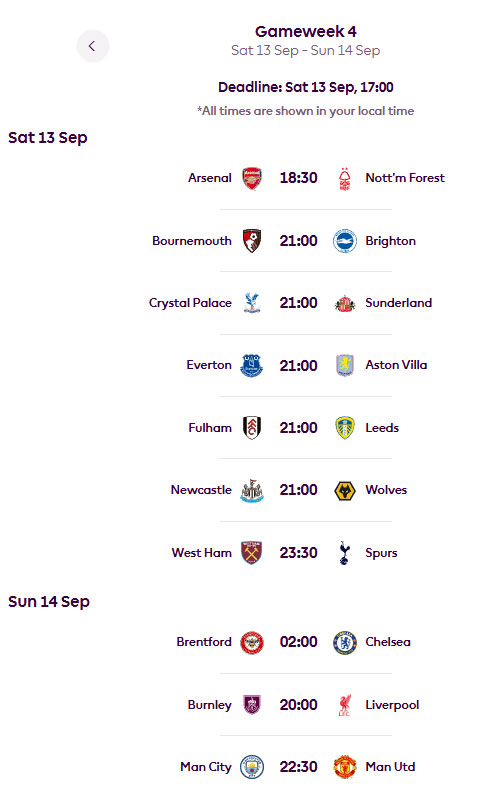Image resolution: width=499 pixels, height=794 pixels.
Task: Open the Chelsea club badge
Action: (344, 643)
